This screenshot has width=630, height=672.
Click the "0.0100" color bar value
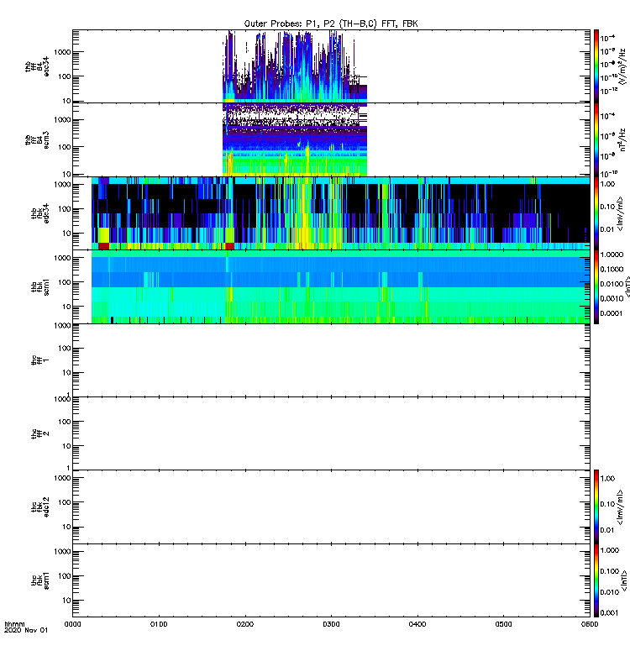(x=612, y=284)
